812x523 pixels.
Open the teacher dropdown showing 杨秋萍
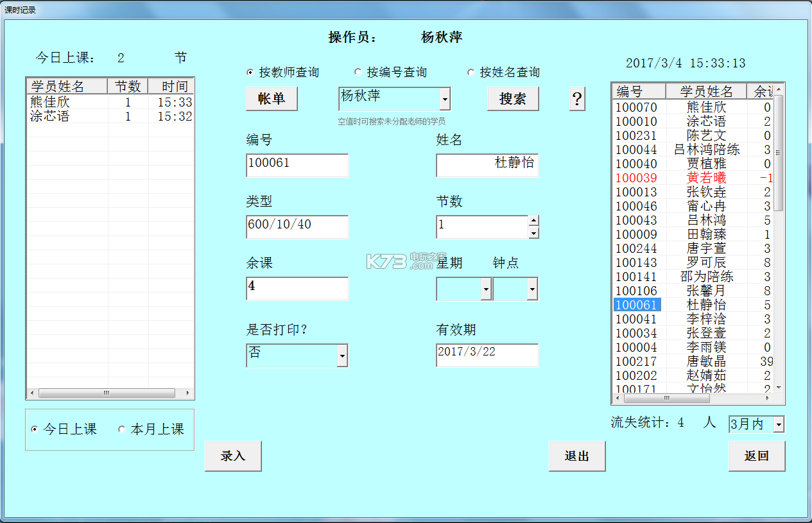(x=445, y=99)
